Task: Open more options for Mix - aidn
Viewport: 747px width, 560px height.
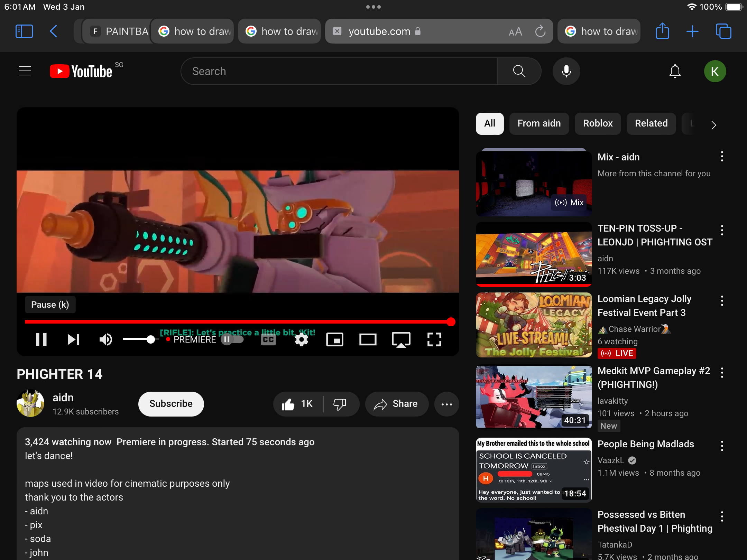Action: click(722, 157)
